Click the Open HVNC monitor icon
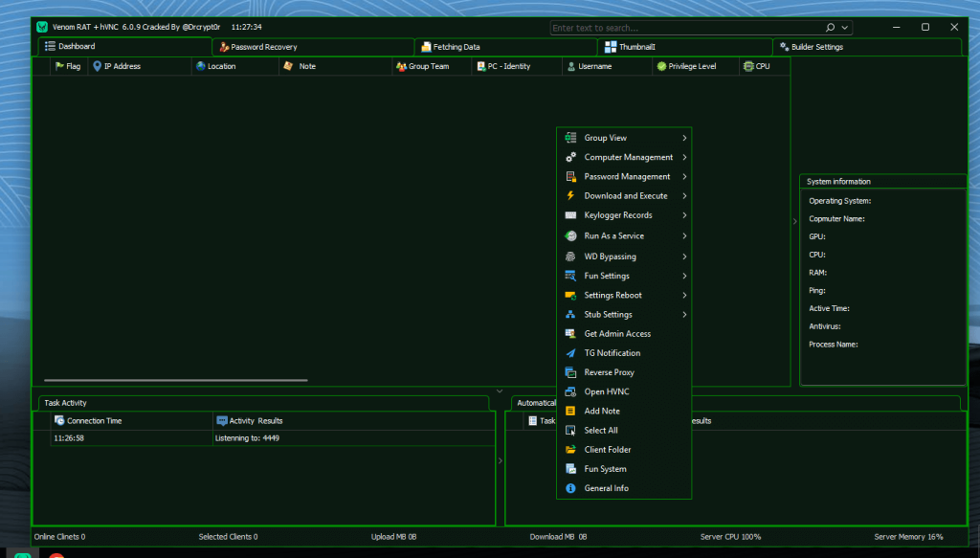The height and width of the screenshot is (558, 980). click(572, 391)
